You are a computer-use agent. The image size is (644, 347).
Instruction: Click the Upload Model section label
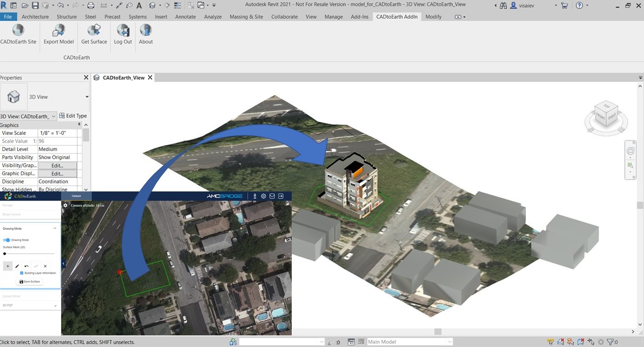(12, 296)
